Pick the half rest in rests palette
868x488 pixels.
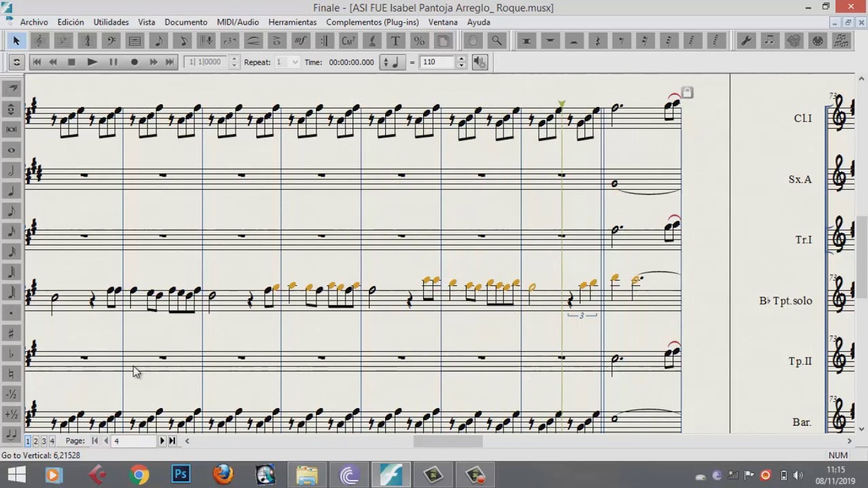point(574,41)
